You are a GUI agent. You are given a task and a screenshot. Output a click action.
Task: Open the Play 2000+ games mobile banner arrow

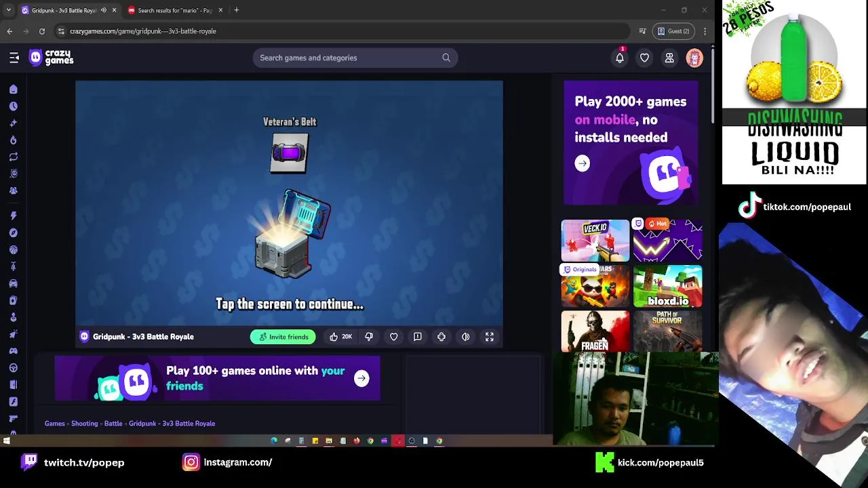583,163
